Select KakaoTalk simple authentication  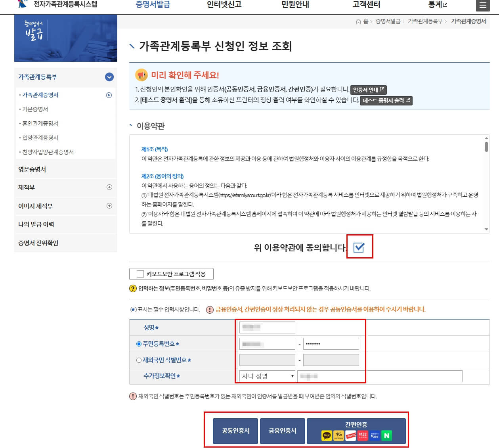pos(326,435)
